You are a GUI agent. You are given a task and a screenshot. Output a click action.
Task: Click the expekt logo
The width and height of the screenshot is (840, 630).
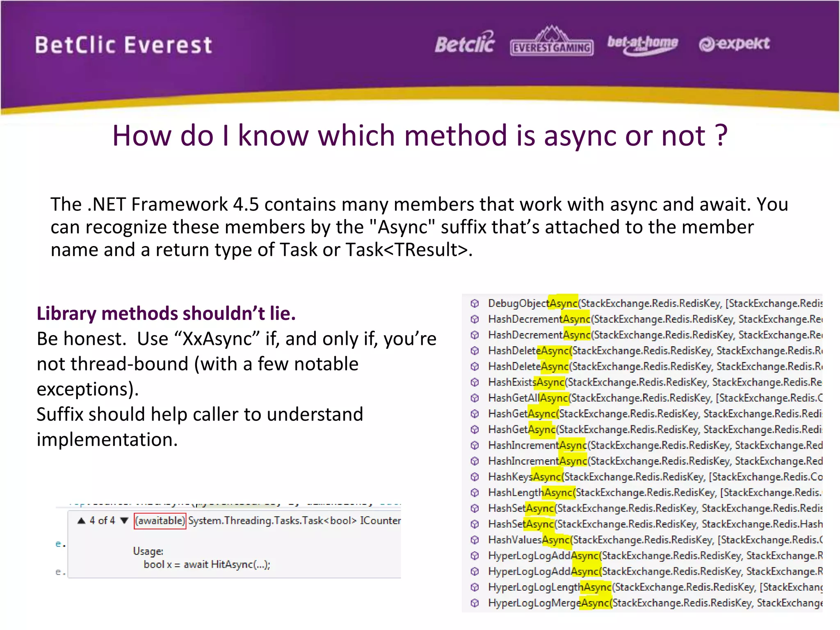[734, 43]
